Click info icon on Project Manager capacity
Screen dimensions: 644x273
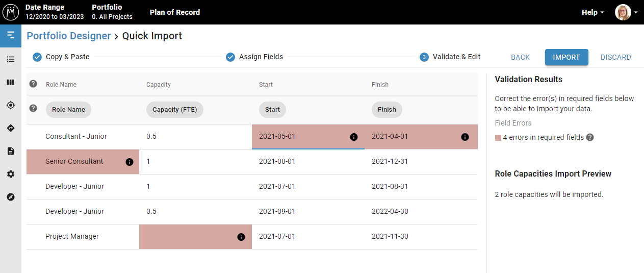click(241, 237)
